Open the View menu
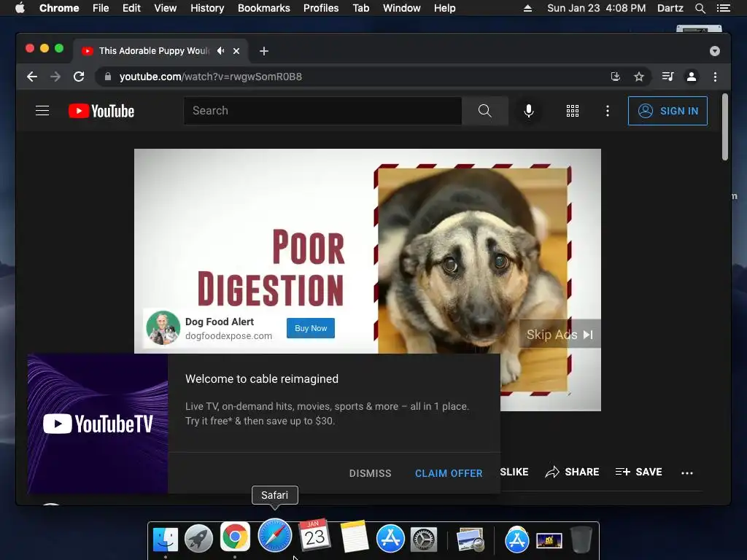 [x=166, y=8]
